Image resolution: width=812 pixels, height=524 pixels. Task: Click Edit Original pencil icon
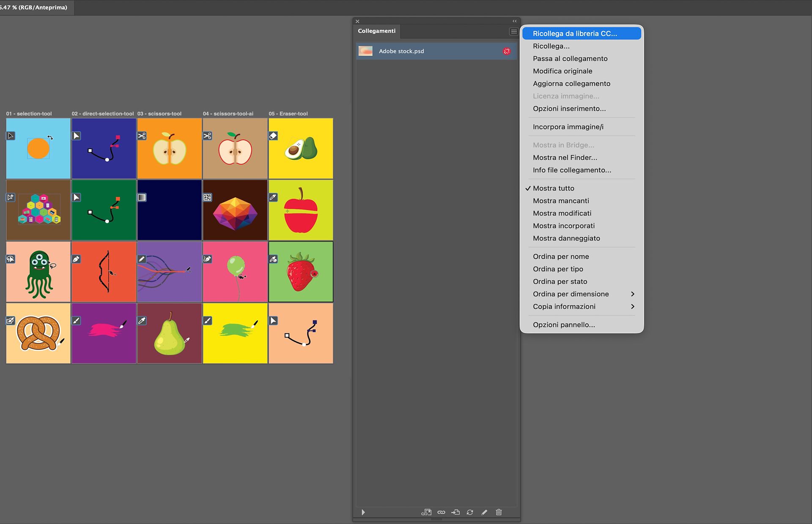point(484,512)
